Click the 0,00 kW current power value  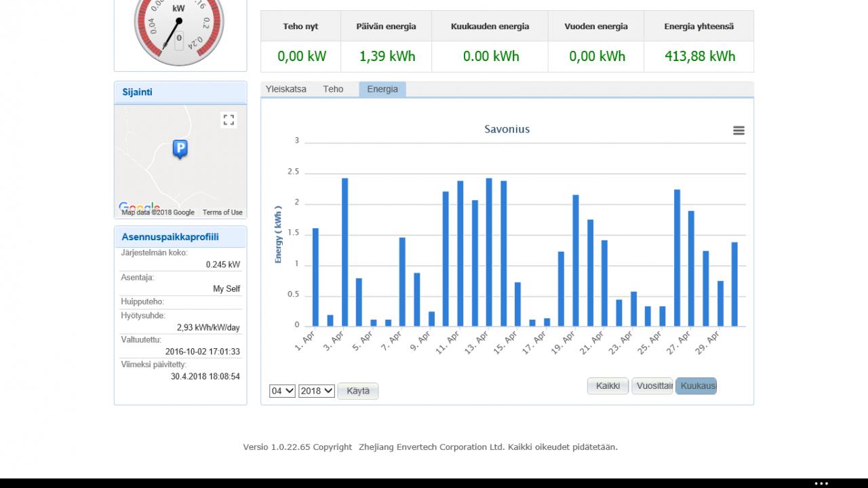302,56
